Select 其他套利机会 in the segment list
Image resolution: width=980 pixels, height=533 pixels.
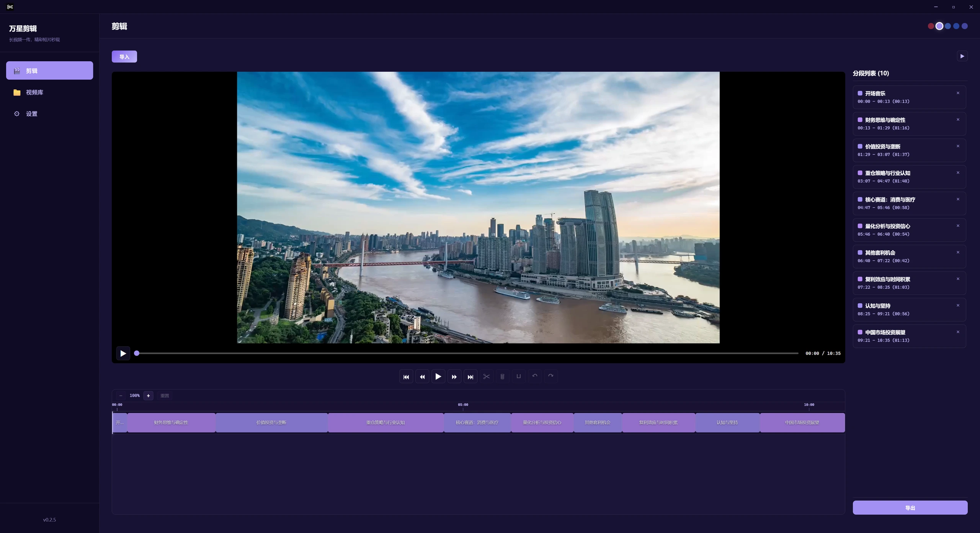(909, 257)
